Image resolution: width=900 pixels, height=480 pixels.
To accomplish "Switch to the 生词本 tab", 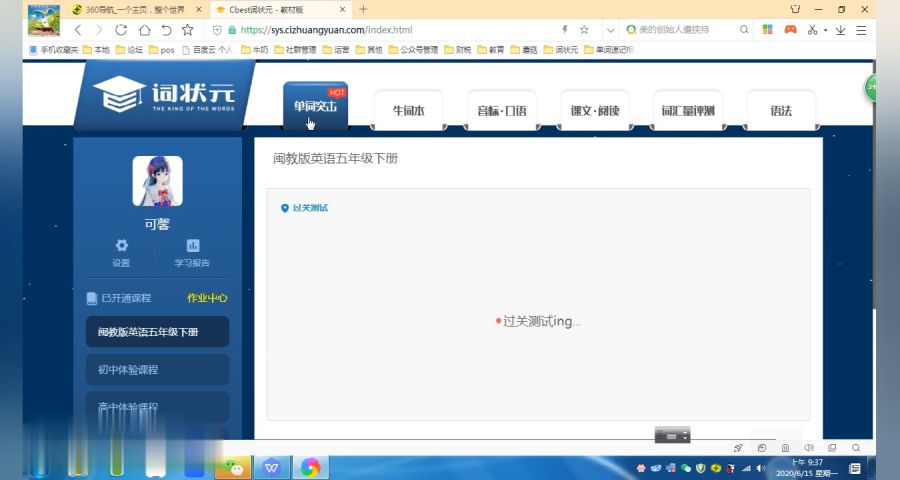I will pyautogui.click(x=408, y=111).
